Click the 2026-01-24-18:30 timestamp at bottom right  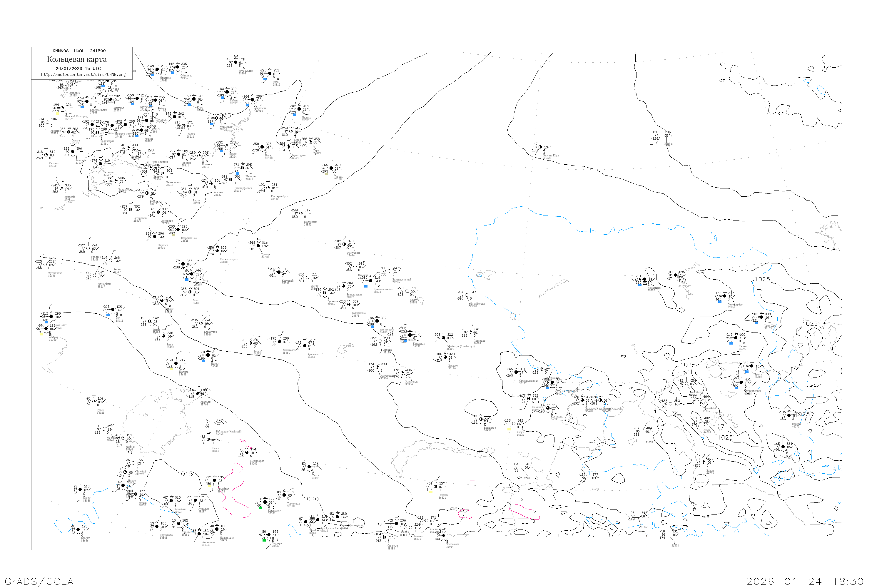[805, 581]
